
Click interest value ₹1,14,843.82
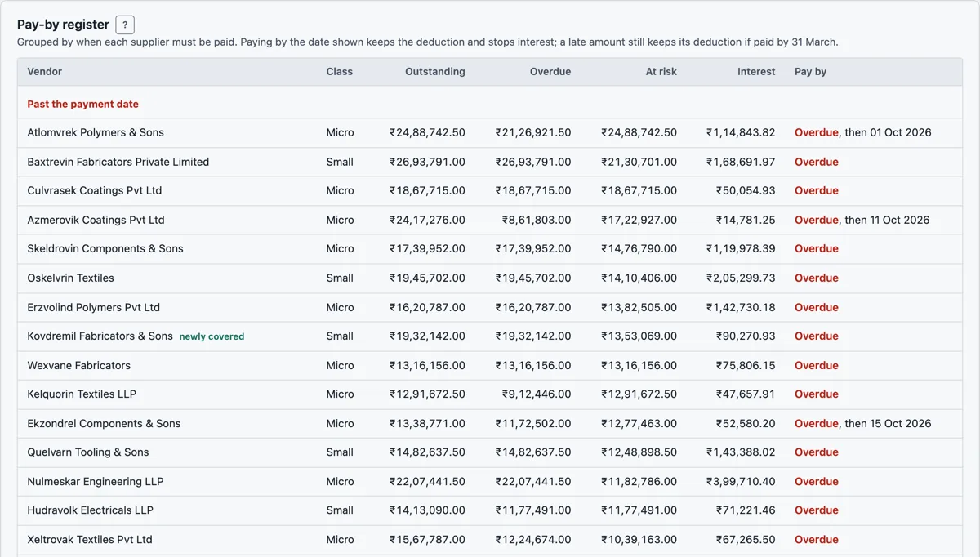(x=741, y=132)
